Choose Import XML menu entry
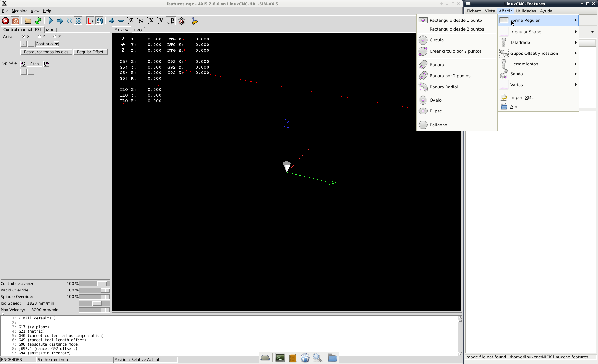 tap(538, 97)
